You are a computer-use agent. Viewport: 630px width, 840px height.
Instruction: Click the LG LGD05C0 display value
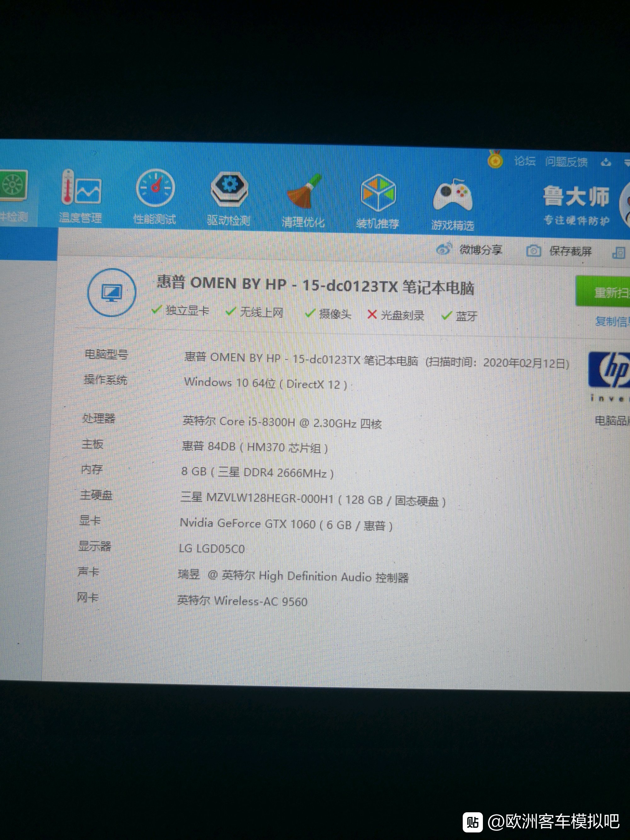(212, 548)
